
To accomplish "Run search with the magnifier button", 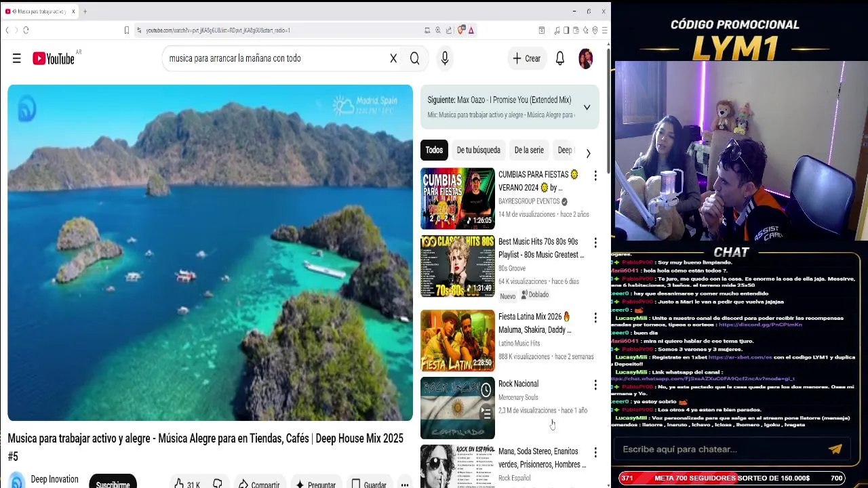I will [x=414, y=59].
